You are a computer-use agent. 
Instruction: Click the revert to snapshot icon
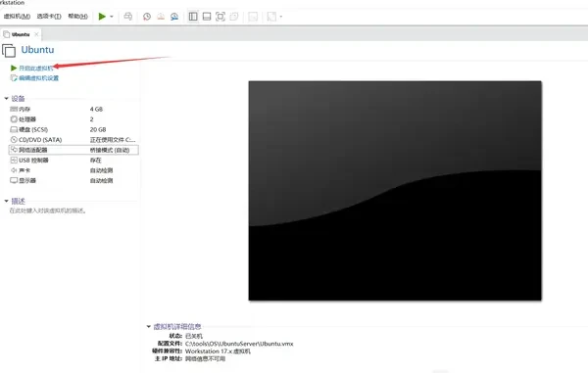coord(161,17)
